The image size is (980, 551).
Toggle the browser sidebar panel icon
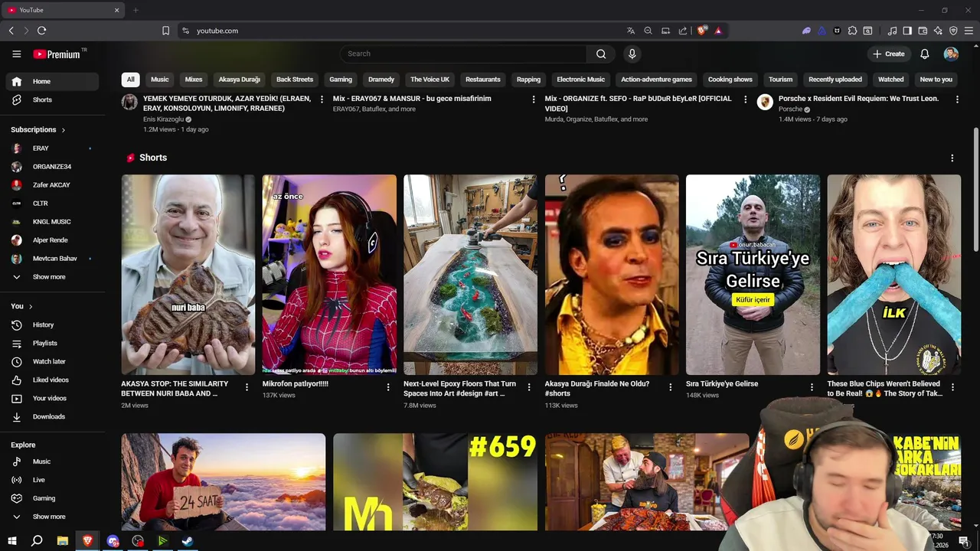[907, 31]
